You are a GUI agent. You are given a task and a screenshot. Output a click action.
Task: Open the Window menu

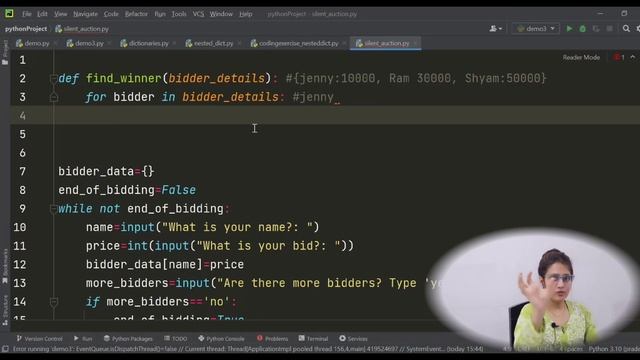pos(221,14)
